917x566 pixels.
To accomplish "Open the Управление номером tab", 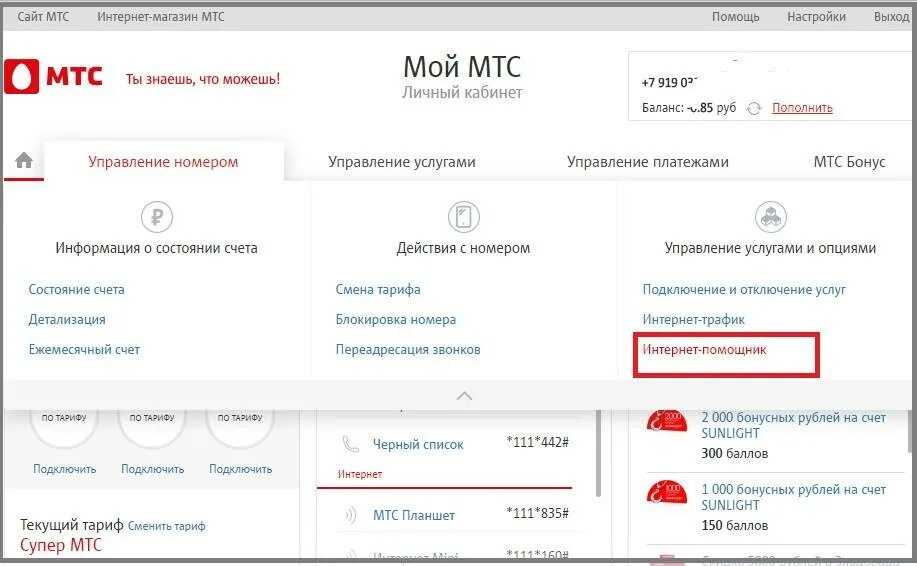I will click(163, 161).
